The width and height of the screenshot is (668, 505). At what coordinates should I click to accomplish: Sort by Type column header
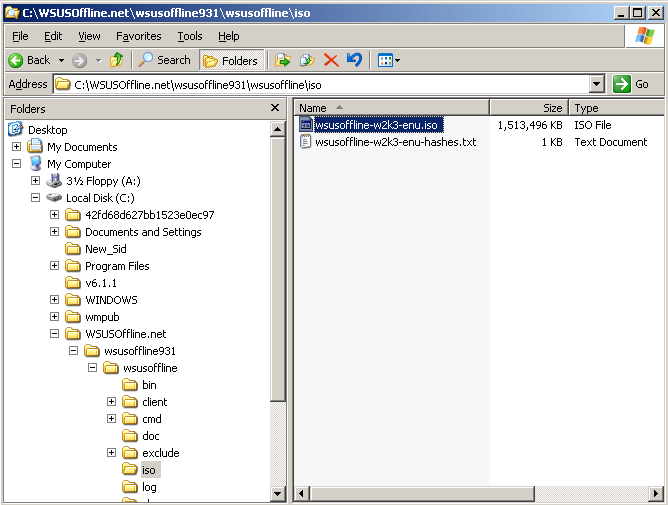click(616, 108)
